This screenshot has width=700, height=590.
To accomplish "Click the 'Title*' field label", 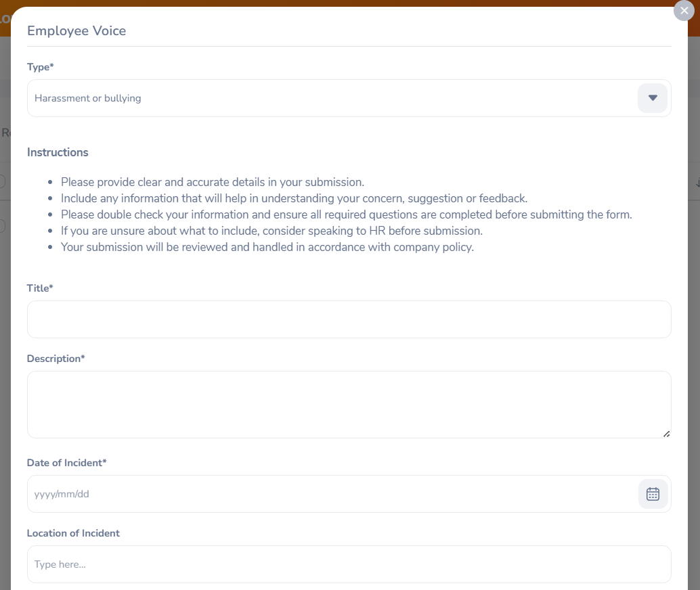I will point(40,288).
